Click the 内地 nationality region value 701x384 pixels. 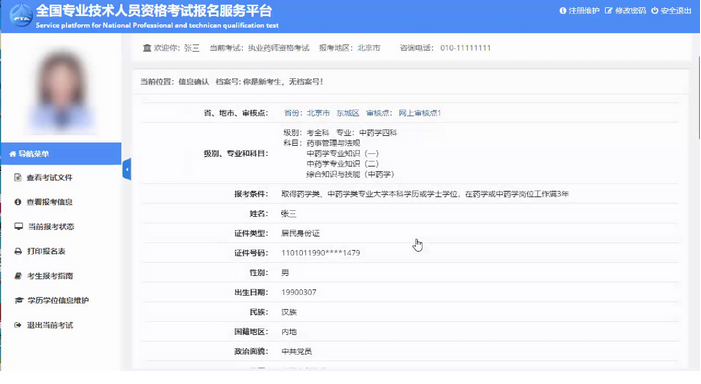tap(289, 331)
